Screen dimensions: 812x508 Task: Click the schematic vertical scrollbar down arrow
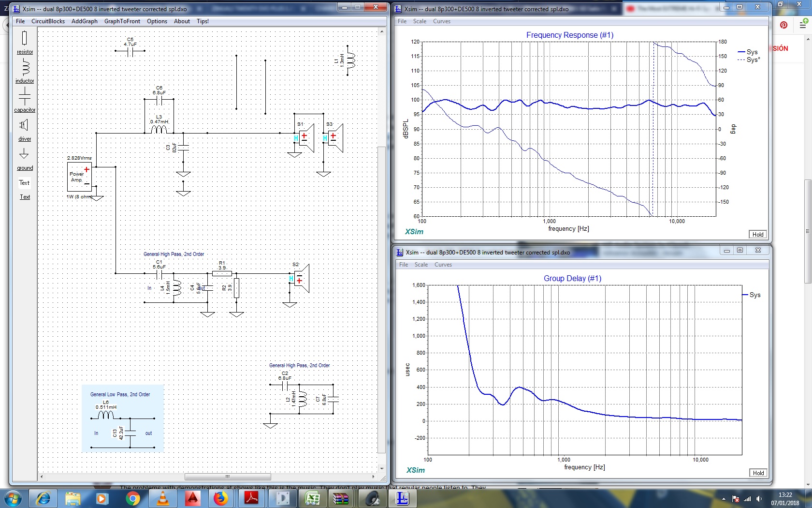tap(382, 468)
